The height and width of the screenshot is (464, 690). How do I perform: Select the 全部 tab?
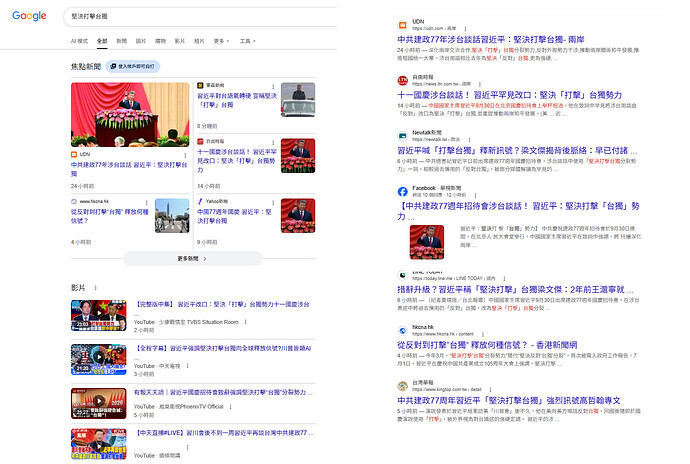pyautogui.click(x=102, y=41)
